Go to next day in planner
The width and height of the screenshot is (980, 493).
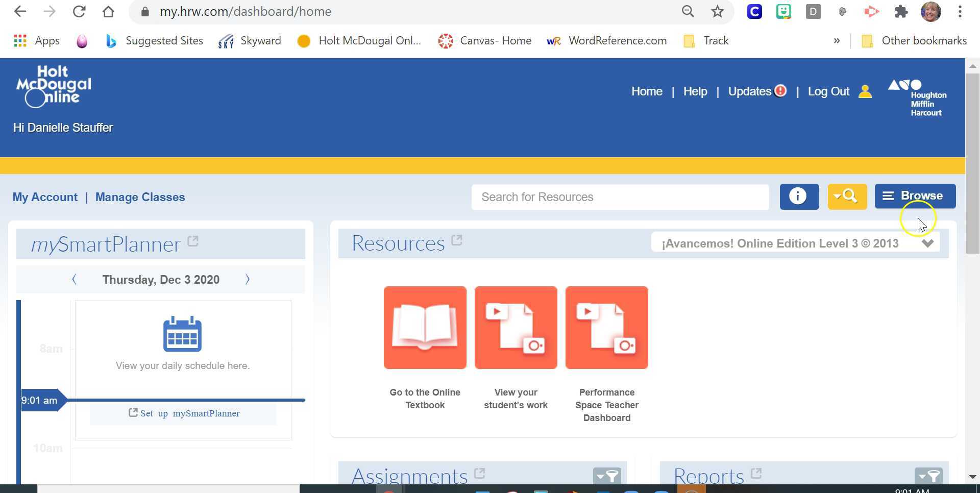coord(248,280)
